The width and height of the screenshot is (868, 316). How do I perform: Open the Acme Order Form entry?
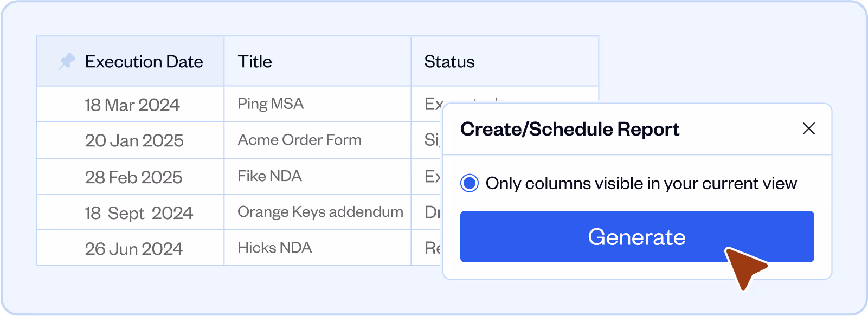(299, 140)
